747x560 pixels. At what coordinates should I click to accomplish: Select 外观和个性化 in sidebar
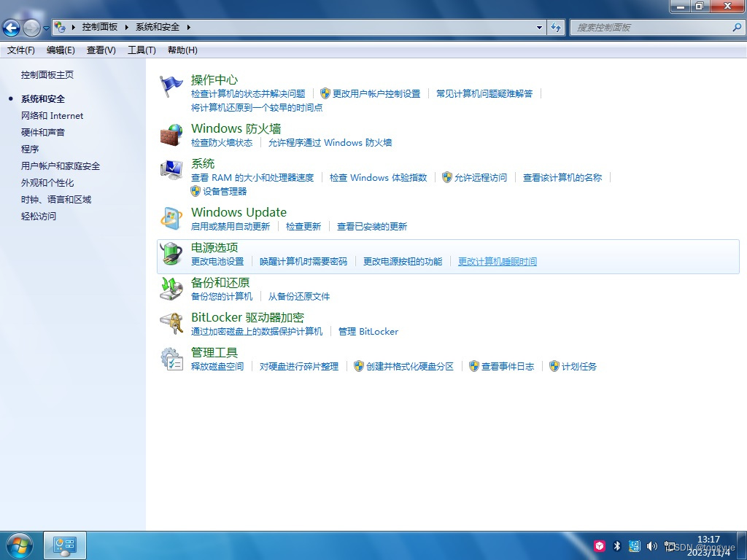tap(47, 183)
